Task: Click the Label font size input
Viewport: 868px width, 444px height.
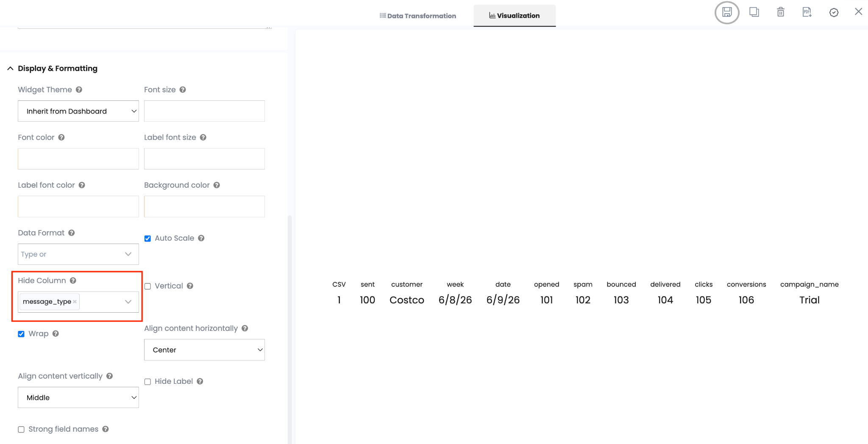Action: [204, 159]
